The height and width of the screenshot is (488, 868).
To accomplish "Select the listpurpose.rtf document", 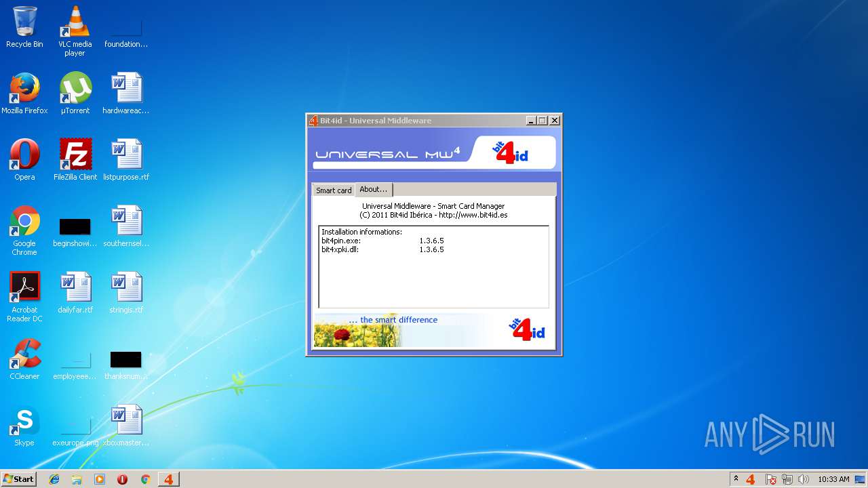I will (x=126, y=160).
